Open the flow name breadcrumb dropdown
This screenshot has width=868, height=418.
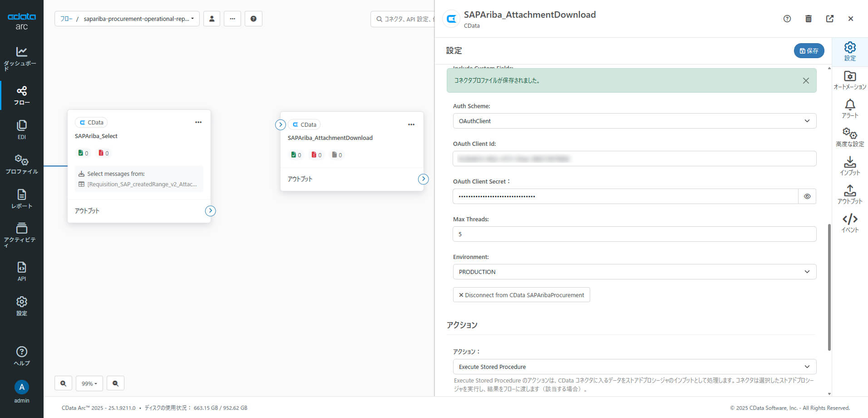point(138,19)
